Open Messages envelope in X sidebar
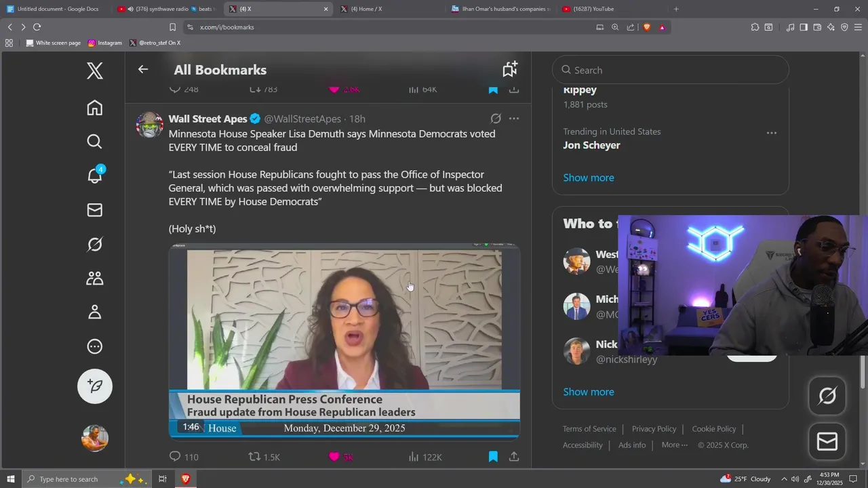Image resolution: width=868 pixels, height=488 pixels. [x=95, y=210]
